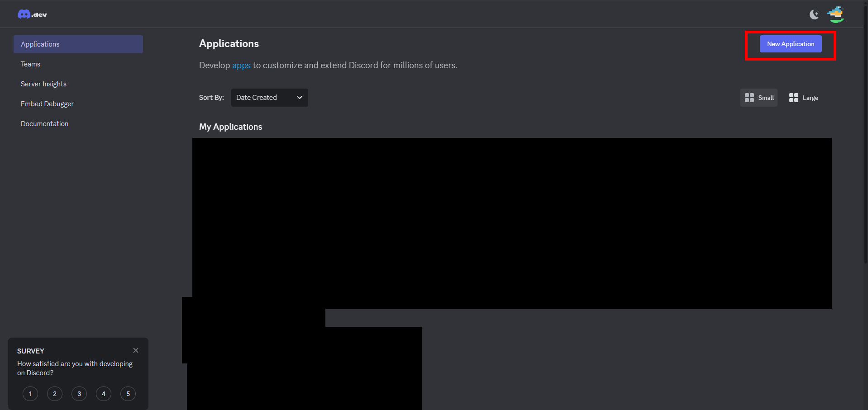Click the SURVEY heading text
The image size is (868, 410).
[31, 351]
